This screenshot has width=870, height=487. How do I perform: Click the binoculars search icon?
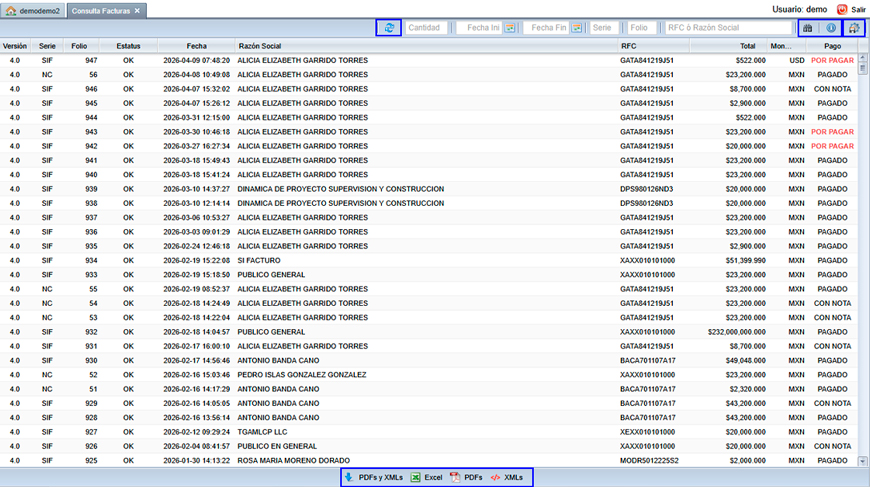click(x=809, y=28)
